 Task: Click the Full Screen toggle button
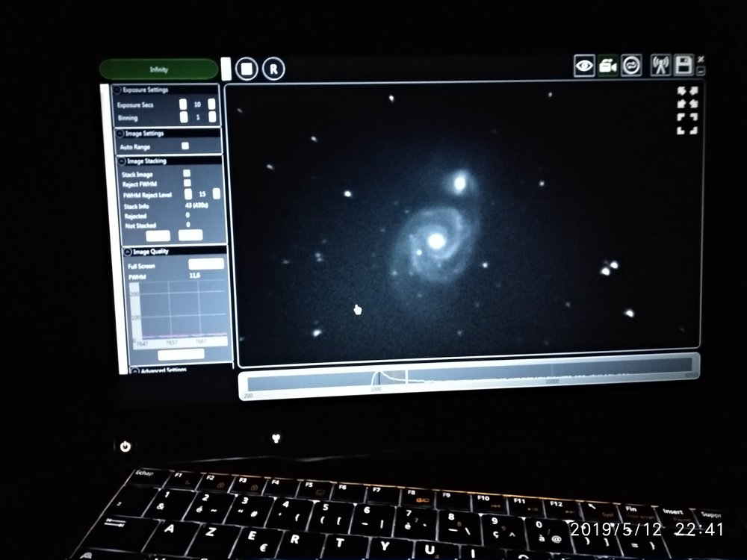[206, 264]
